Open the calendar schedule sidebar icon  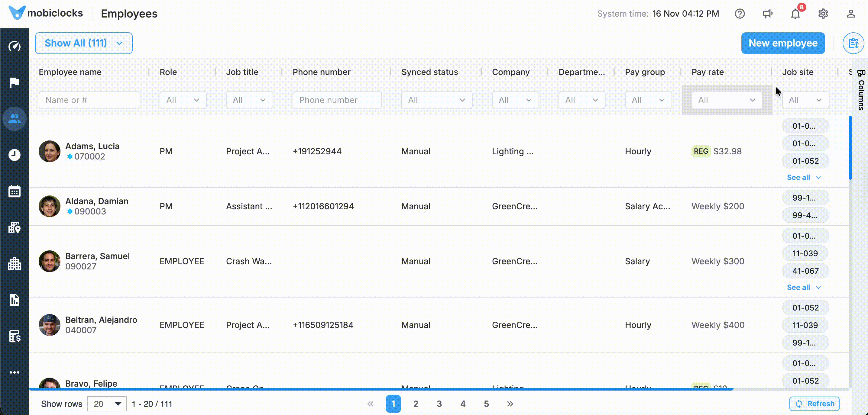(15, 191)
